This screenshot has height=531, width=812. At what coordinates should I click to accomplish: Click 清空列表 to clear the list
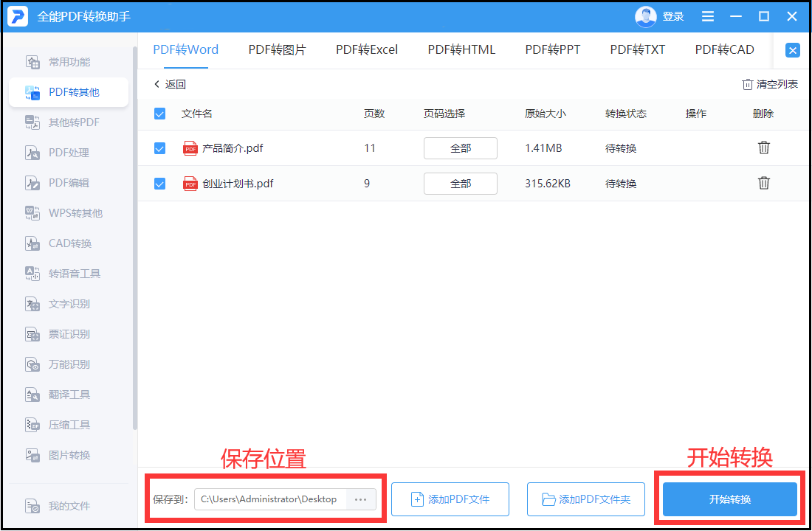click(770, 84)
